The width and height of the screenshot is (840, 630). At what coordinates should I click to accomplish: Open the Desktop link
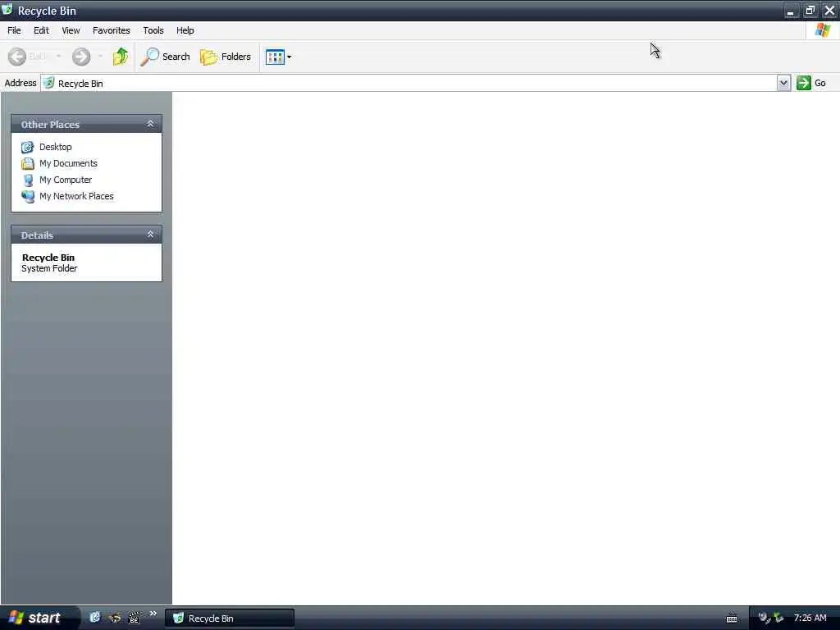tap(55, 147)
